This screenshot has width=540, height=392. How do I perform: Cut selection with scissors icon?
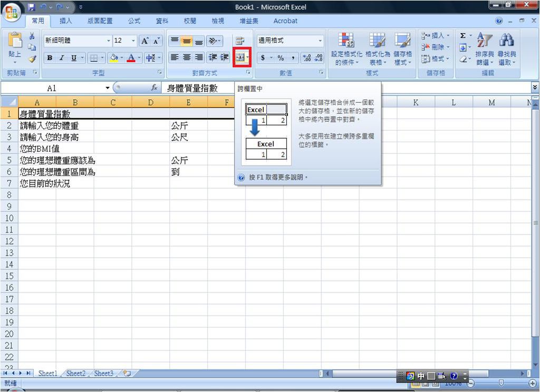[x=32, y=36]
